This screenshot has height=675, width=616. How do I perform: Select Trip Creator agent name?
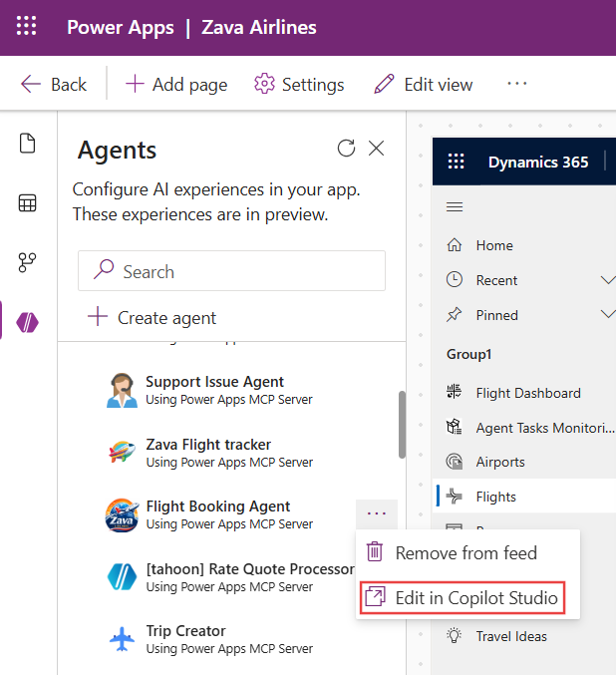pos(186,631)
